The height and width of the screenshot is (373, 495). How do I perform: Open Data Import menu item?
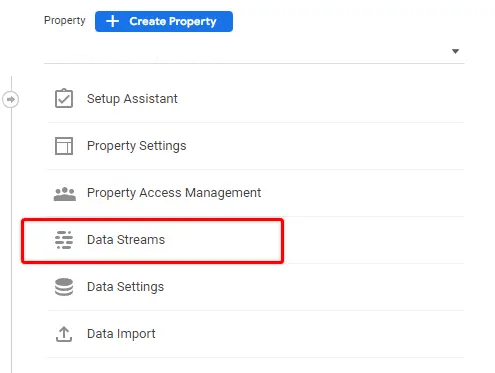pos(256,334)
